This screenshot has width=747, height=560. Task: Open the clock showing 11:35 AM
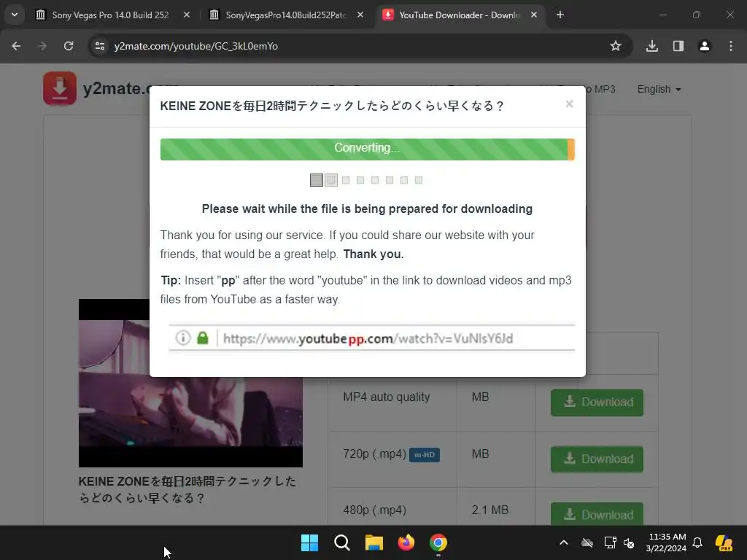(666, 542)
